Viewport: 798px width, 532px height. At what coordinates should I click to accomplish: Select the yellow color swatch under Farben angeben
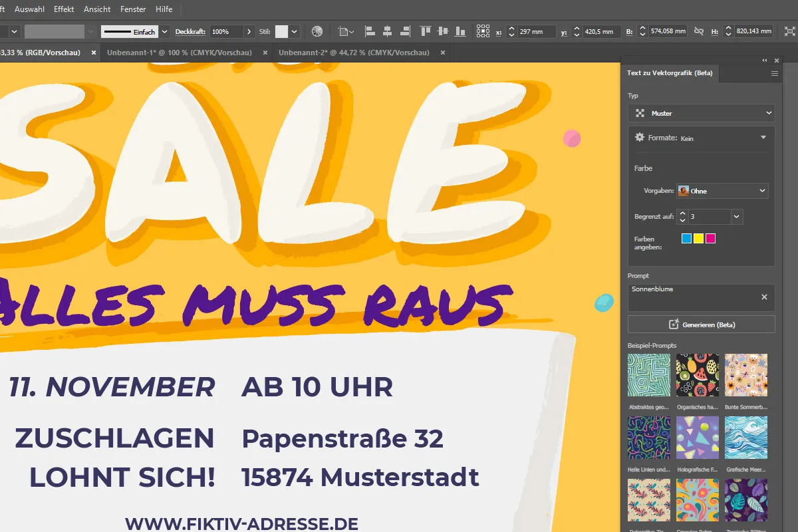pos(698,238)
